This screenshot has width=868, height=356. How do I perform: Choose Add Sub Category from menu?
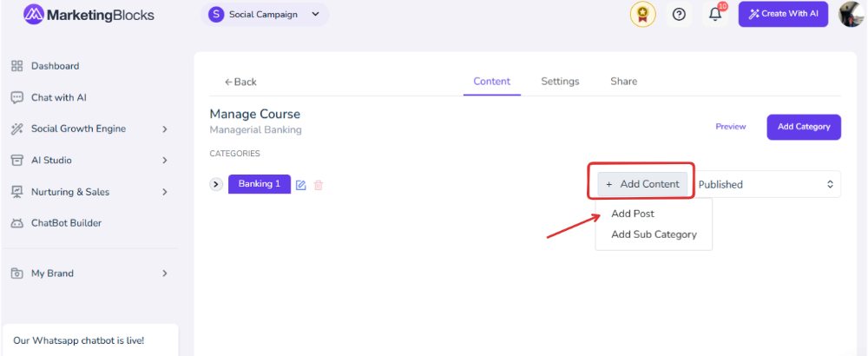click(x=654, y=234)
